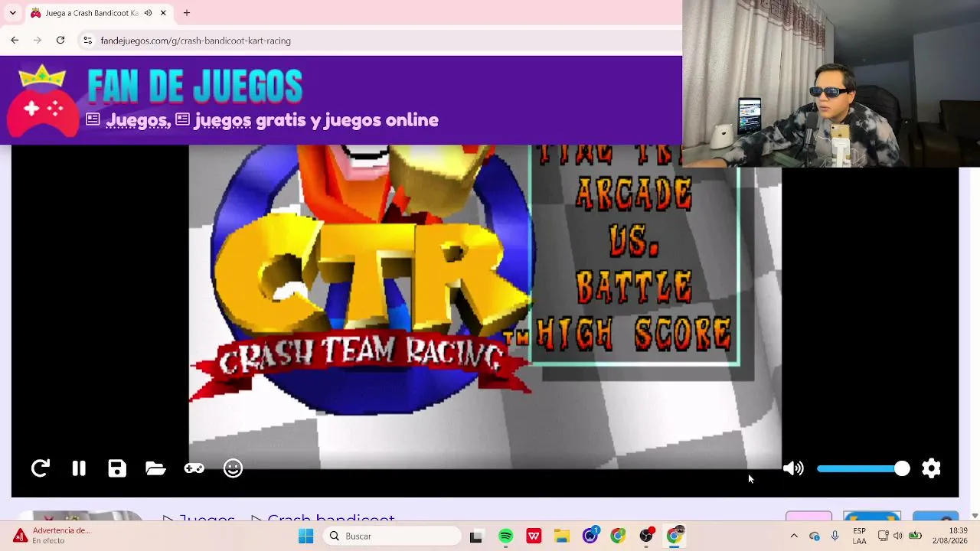This screenshot has height=551, width=980.
Task: Open Task View from the taskbar
Action: [475, 536]
